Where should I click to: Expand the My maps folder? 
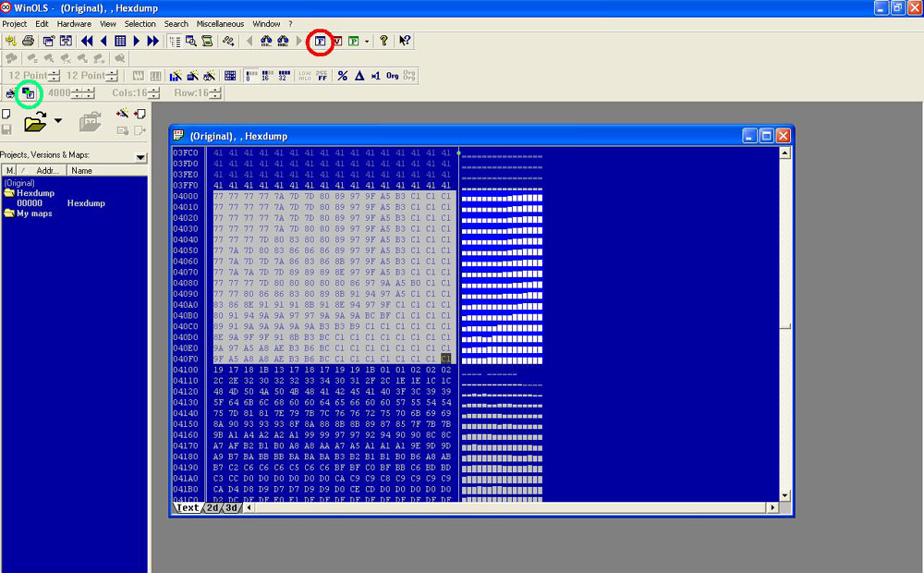[x=9, y=213]
